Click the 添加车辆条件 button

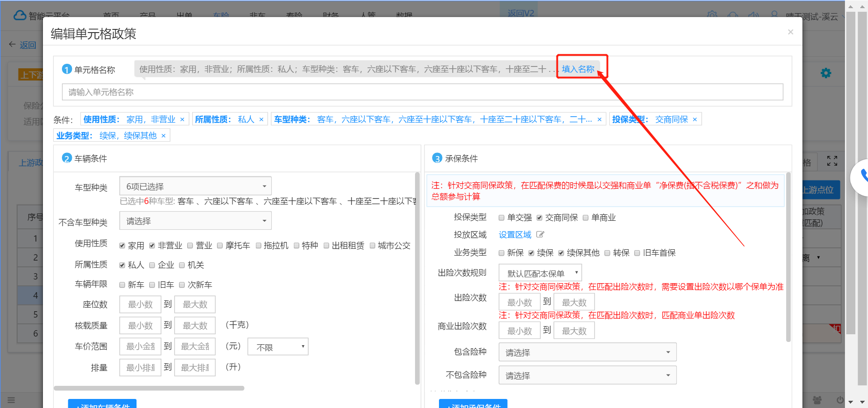click(x=102, y=404)
